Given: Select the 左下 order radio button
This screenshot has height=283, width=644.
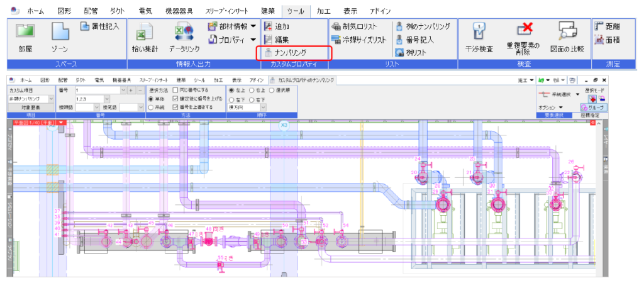Looking at the screenshot, I should pyautogui.click(x=231, y=99).
